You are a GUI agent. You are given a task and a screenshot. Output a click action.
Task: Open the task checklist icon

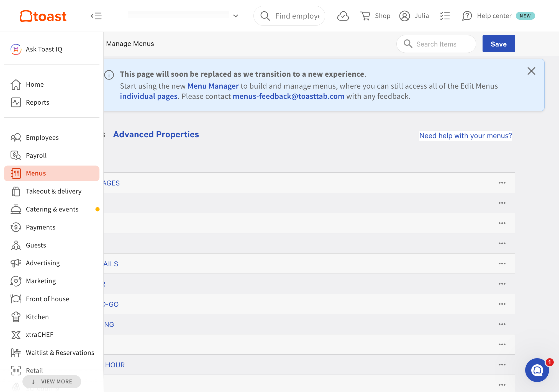point(445,16)
